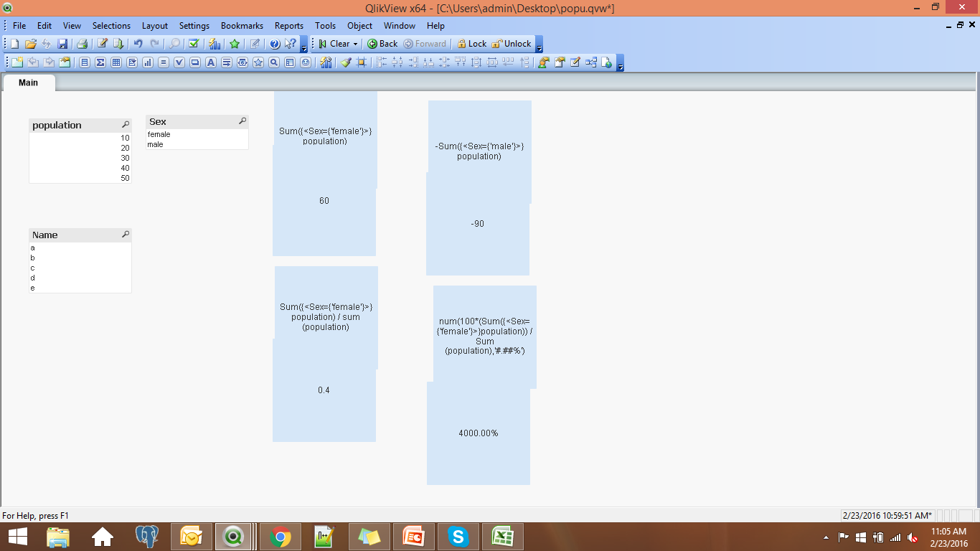Viewport: 980px width, 551px height.
Task: Open design toolbar options overflow arrow
Action: tap(621, 63)
